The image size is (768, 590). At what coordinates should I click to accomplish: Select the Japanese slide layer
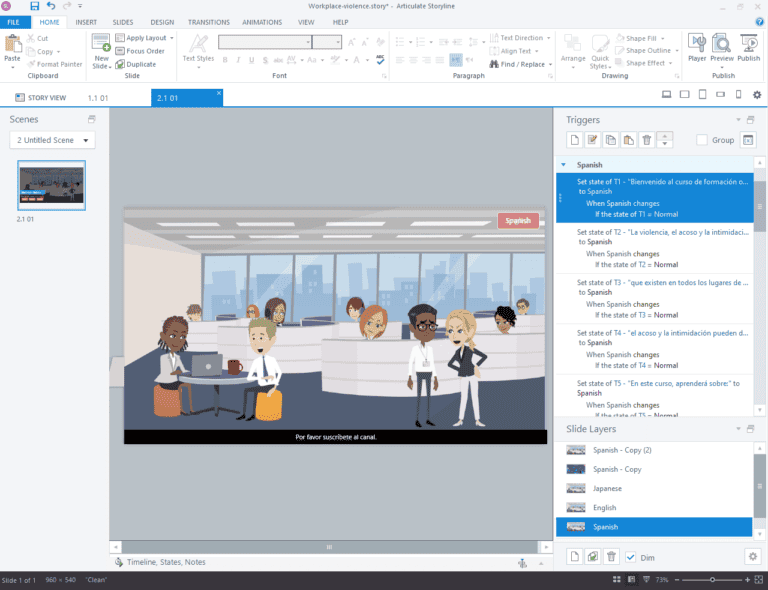607,488
